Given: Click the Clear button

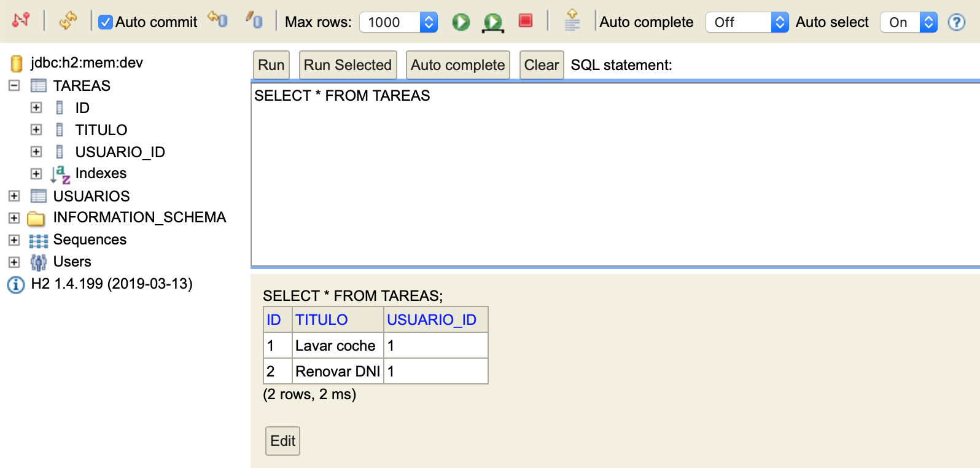Looking at the screenshot, I should 542,65.
